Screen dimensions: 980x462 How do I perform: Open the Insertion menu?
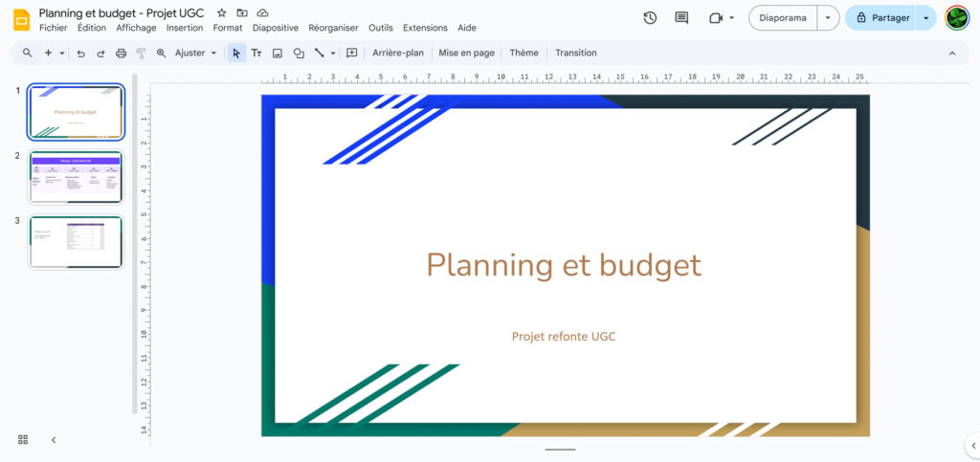click(185, 28)
